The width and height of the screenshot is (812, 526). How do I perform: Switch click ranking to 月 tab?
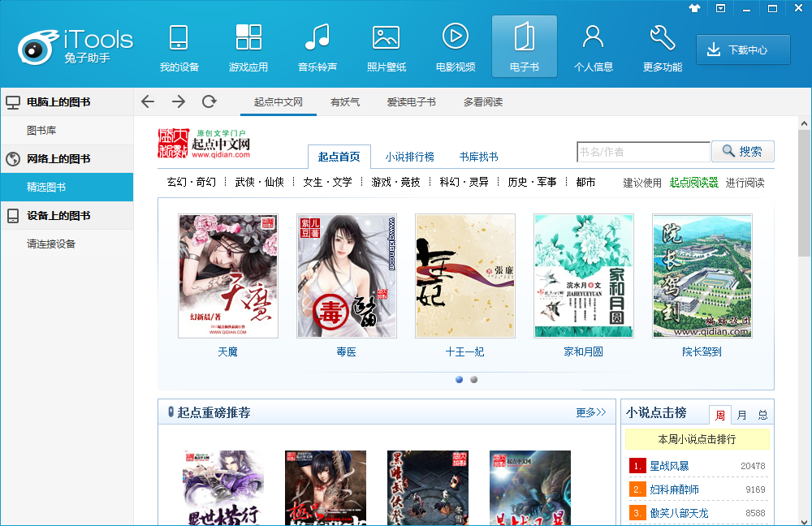pyautogui.click(x=741, y=416)
